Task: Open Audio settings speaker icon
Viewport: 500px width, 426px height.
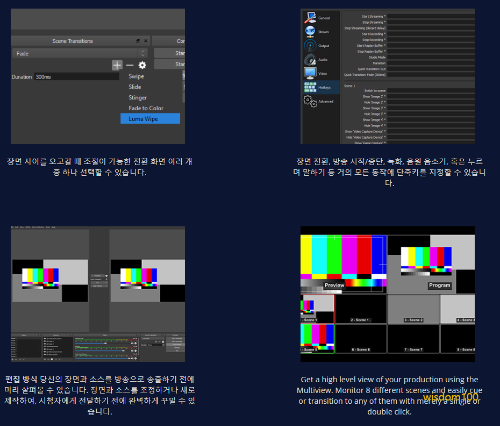Action: [x=310, y=60]
